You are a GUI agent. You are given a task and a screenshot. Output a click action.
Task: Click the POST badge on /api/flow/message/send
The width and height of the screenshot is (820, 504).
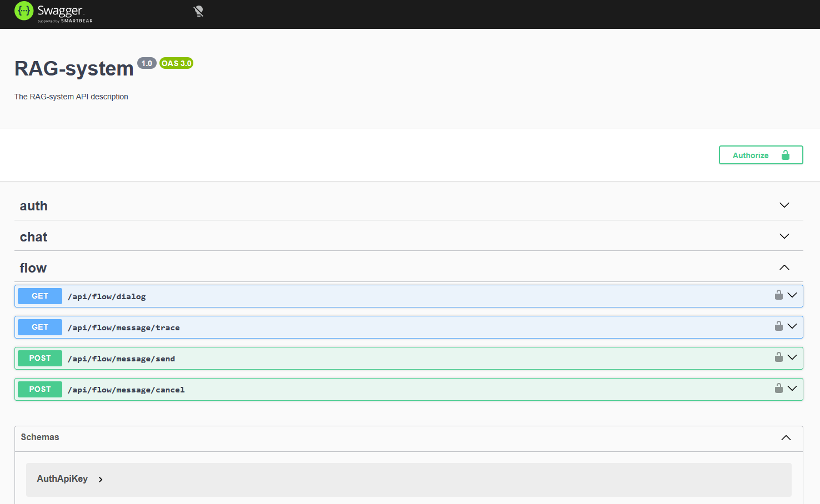[39, 358]
